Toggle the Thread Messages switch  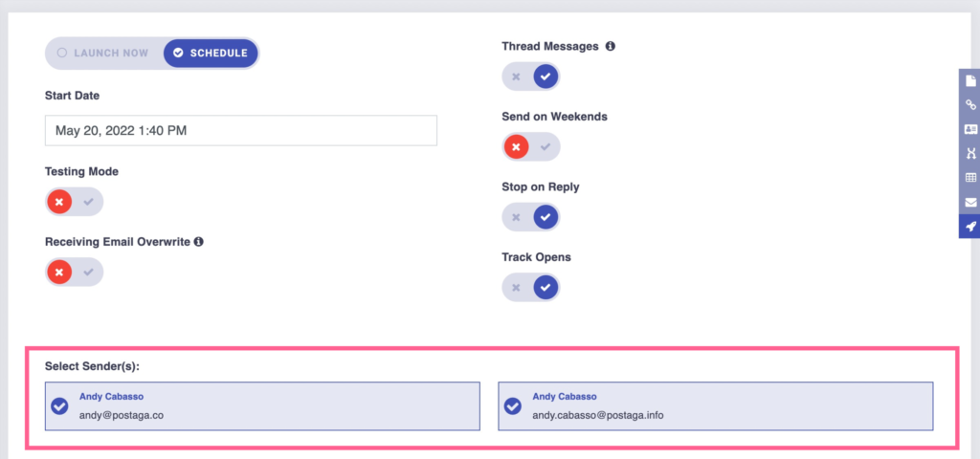click(x=530, y=76)
